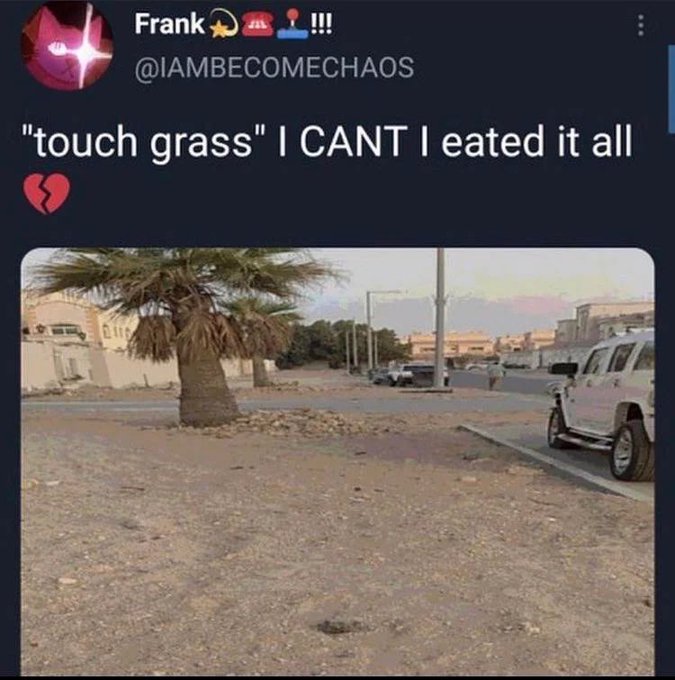Click the white SUV in the photo
Image resolution: width=675 pixels, height=680 pixels.
point(601,406)
